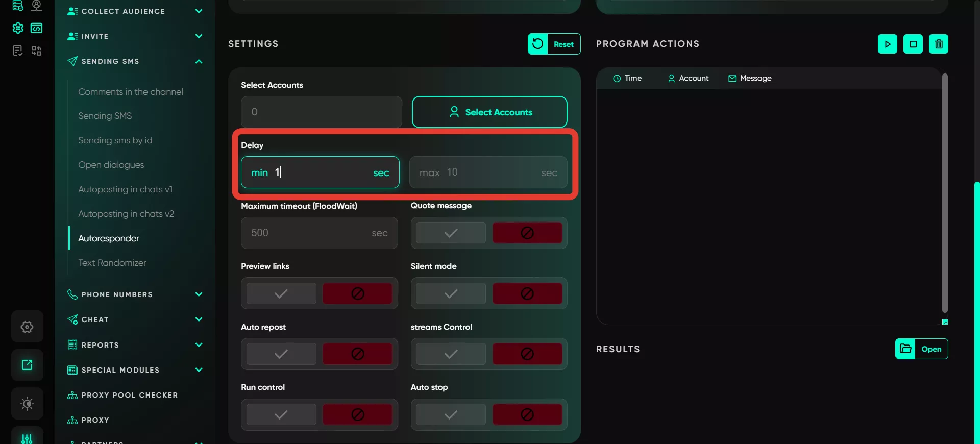The image size is (980, 444).
Task: Expand the Phone Numbers section chevron
Action: tap(199, 294)
